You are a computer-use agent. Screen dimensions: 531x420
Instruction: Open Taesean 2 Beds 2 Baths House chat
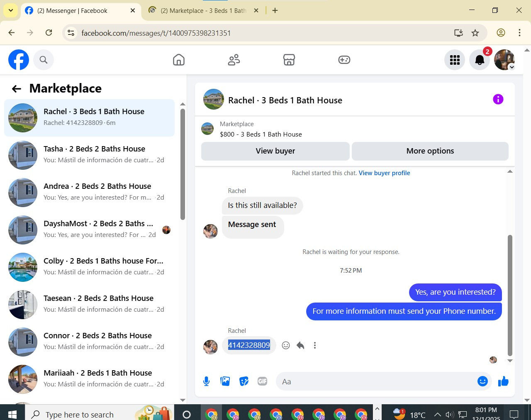coord(89,305)
